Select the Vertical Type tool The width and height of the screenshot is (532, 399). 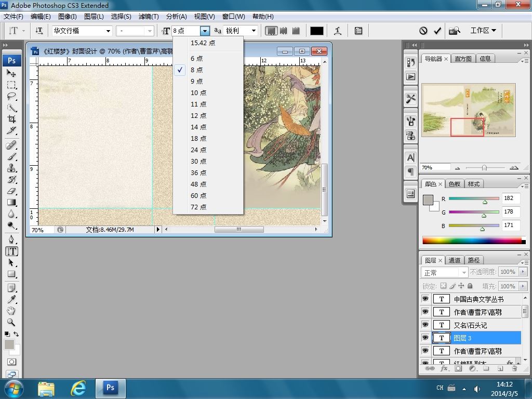[x=11, y=251]
